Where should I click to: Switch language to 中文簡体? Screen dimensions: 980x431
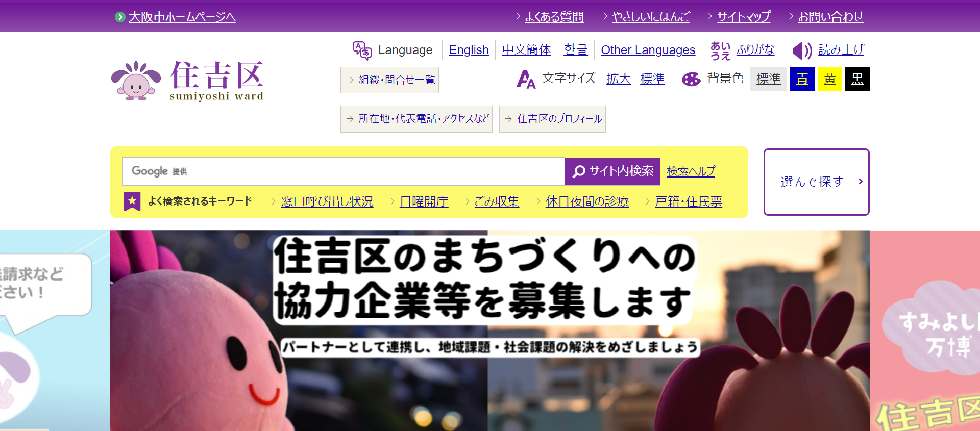(526, 50)
